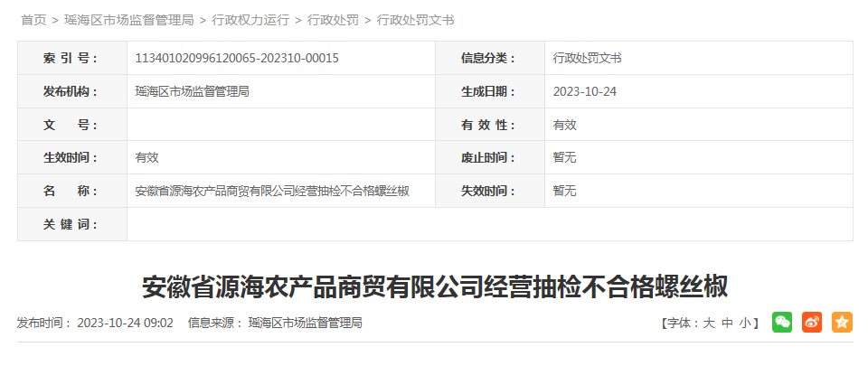The height and width of the screenshot is (366, 868).
Task: Click the 索引号 label cell
Action: 72,58
